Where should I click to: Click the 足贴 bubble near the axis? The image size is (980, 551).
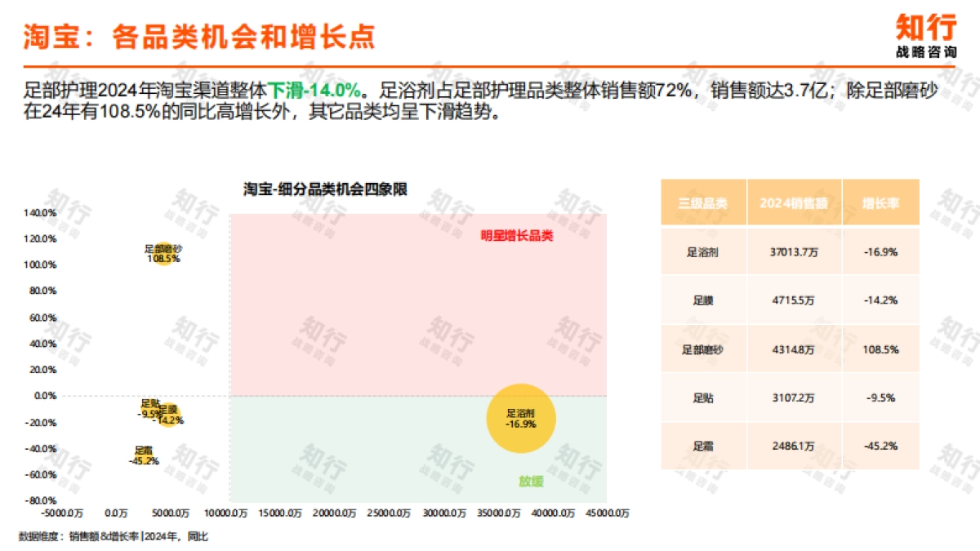click(x=149, y=408)
